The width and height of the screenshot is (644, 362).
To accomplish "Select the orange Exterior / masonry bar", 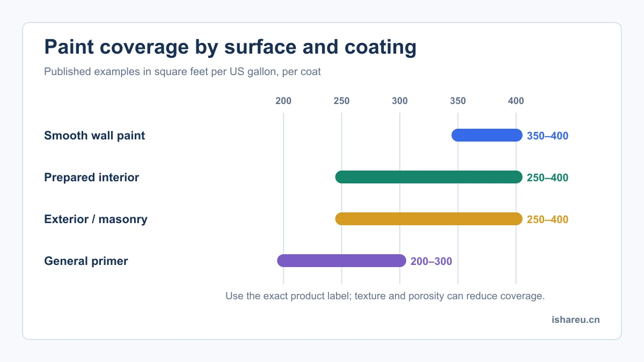I will 429,219.
